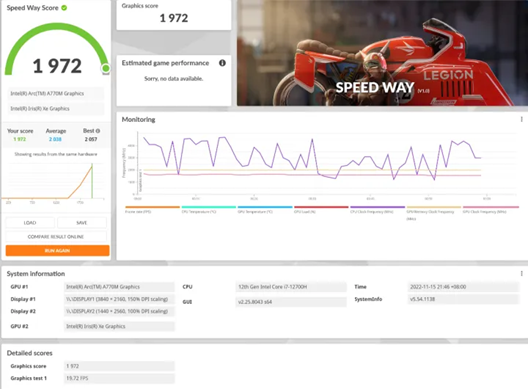Toggle the CPU Temperature legend line

(x=208, y=209)
